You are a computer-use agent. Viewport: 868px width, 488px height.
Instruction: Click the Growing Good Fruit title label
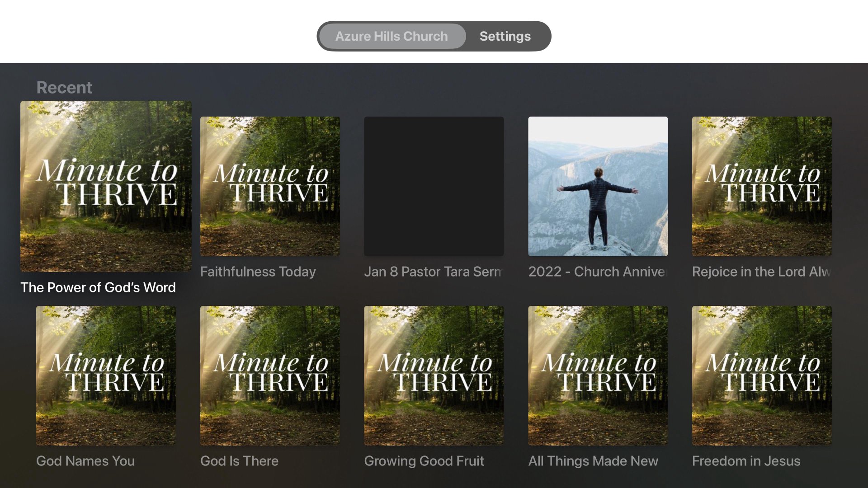[424, 461]
